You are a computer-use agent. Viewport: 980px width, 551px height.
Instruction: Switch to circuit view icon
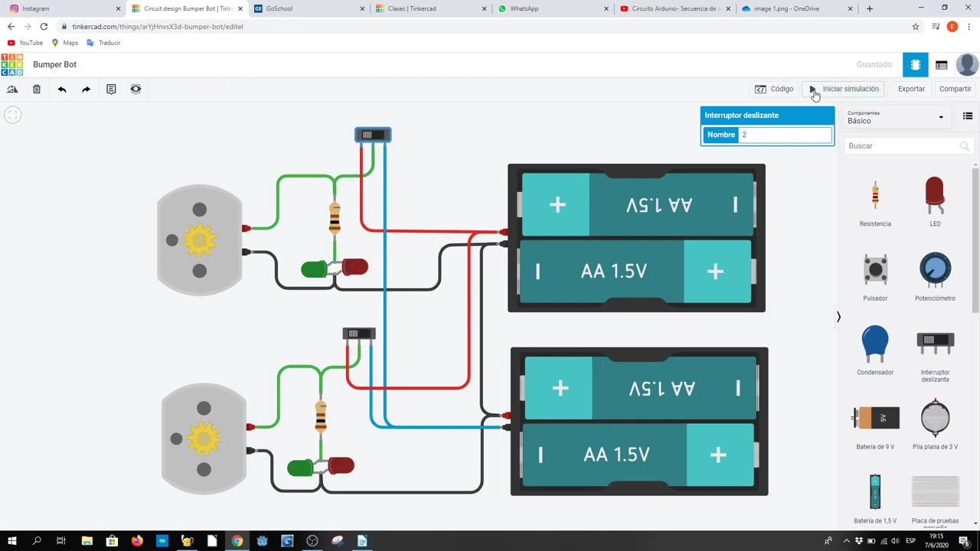click(915, 65)
